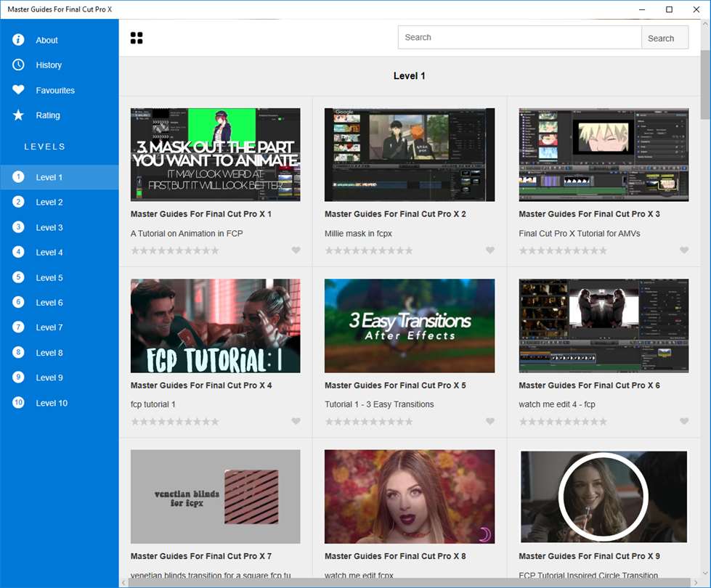Open the About info icon

tap(18, 40)
